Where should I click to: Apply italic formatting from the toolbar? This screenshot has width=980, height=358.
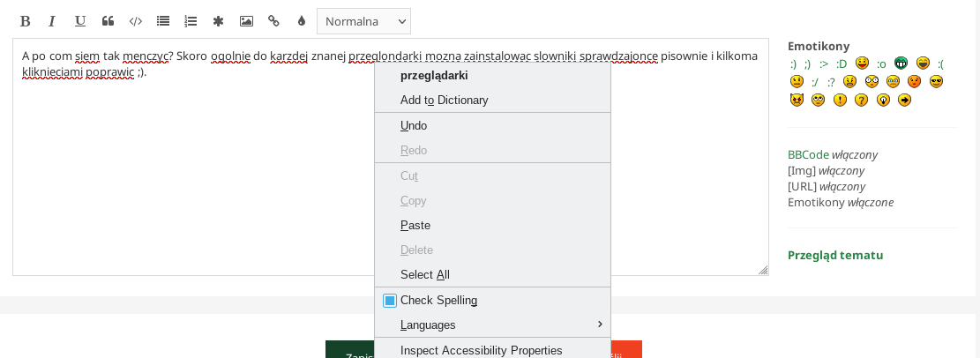[52, 21]
